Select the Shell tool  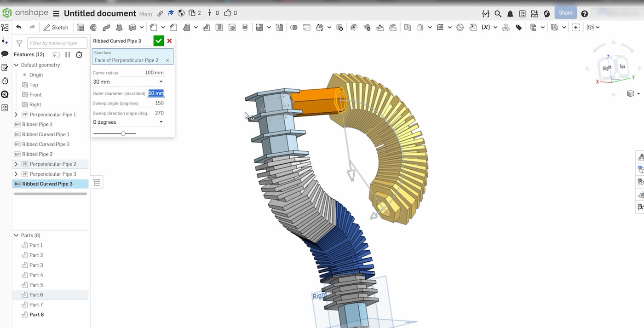pyautogui.click(x=219, y=27)
